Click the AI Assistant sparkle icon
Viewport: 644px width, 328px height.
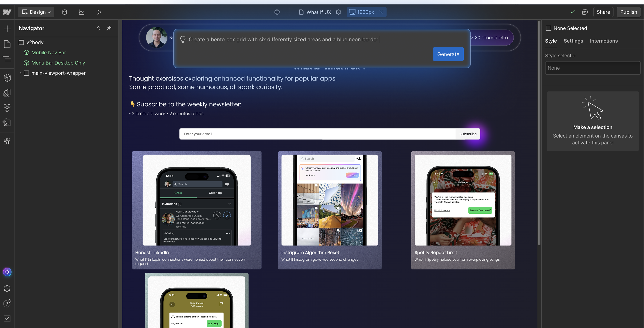point(7,272)
